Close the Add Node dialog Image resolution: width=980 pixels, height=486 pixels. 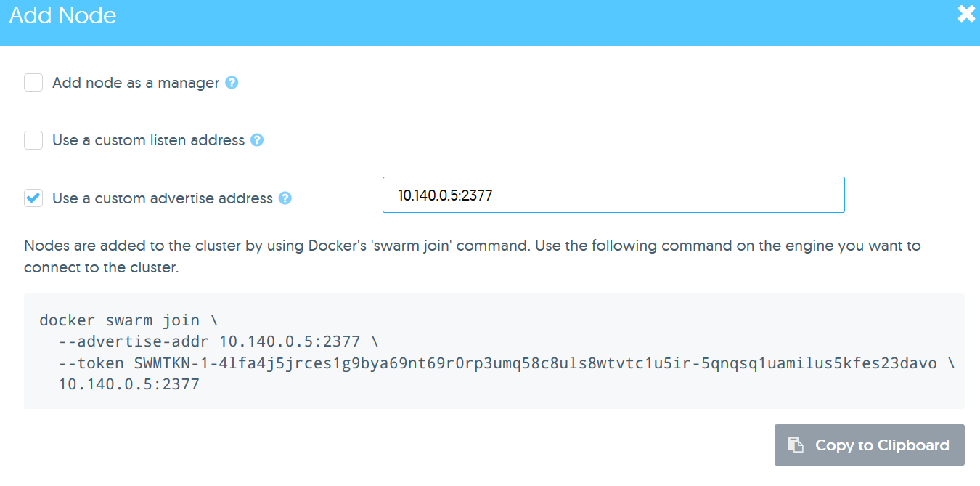click(966, 14)
